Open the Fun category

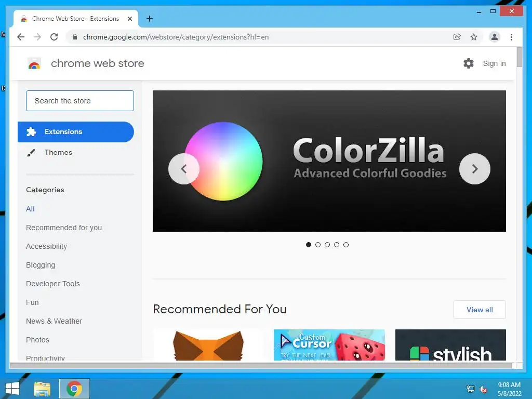click(x=32, y=302)
